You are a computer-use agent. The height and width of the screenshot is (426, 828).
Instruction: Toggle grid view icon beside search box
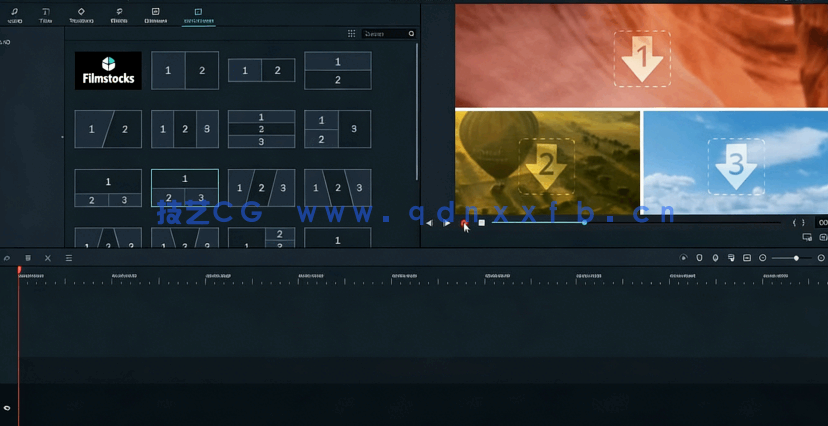[x=351, y=34]
